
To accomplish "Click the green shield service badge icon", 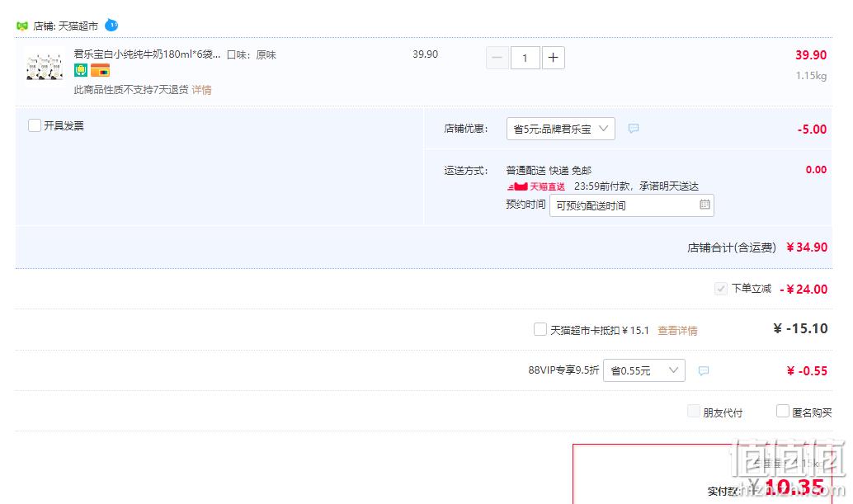I will (81, 70).
